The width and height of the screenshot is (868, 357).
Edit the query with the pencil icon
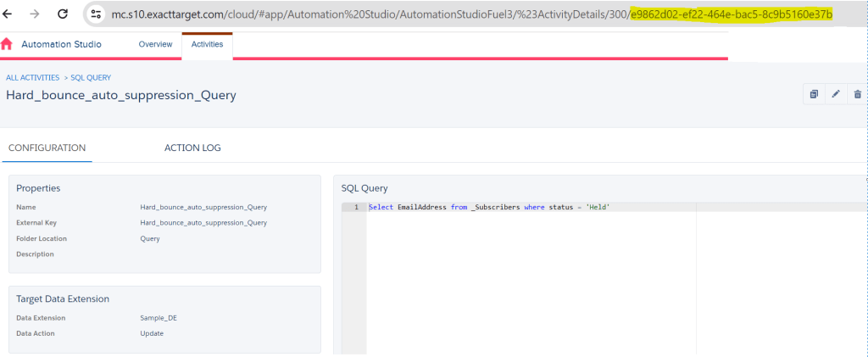(836, 94)
